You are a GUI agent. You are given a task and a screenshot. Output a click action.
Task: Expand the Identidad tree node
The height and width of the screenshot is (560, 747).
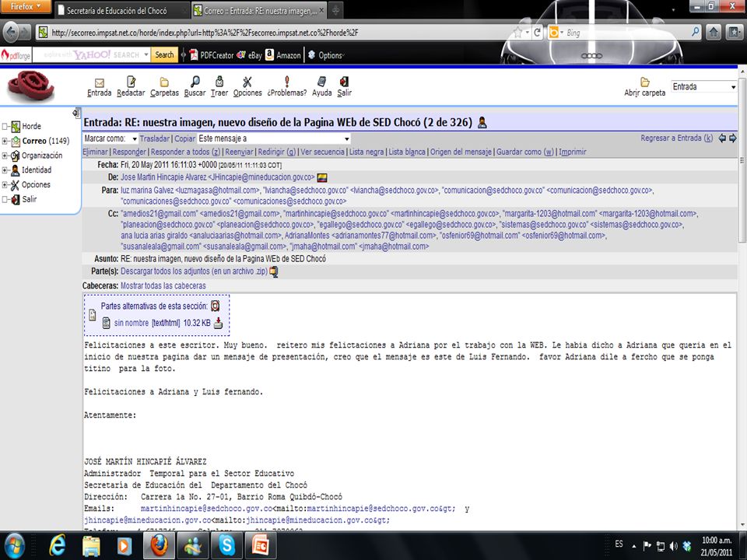pyautogui.click(x=5, y=170)
